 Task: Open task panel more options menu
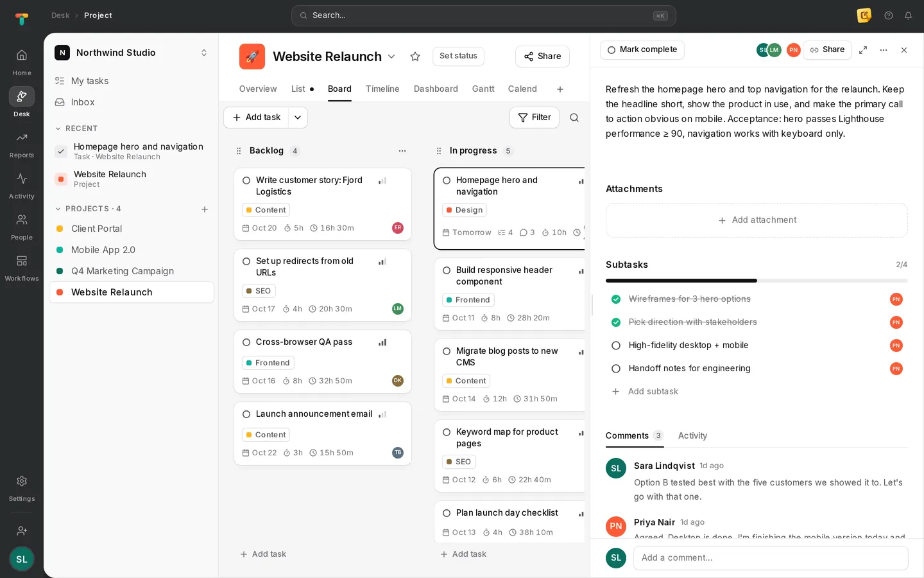[x=884, y=50]
